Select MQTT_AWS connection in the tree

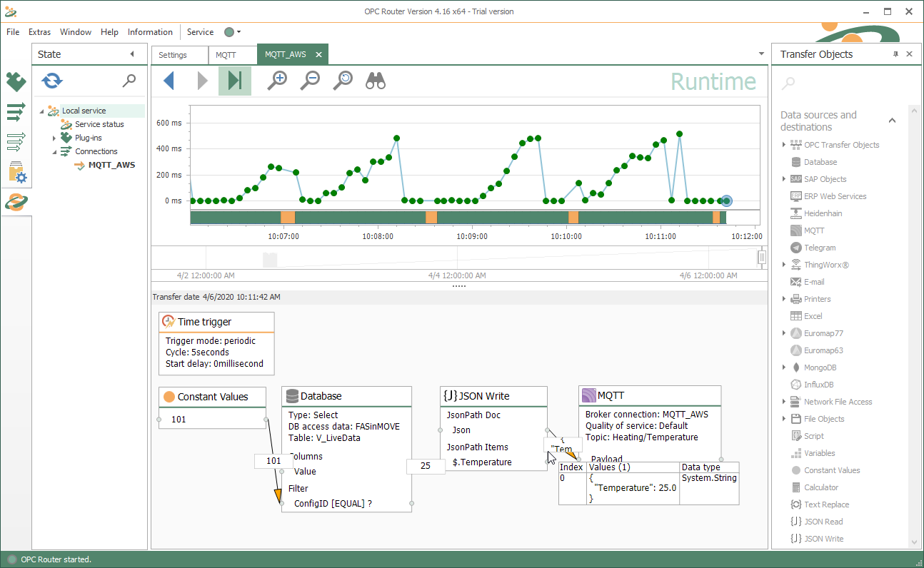pyautogui.click(x=111, y=165)
